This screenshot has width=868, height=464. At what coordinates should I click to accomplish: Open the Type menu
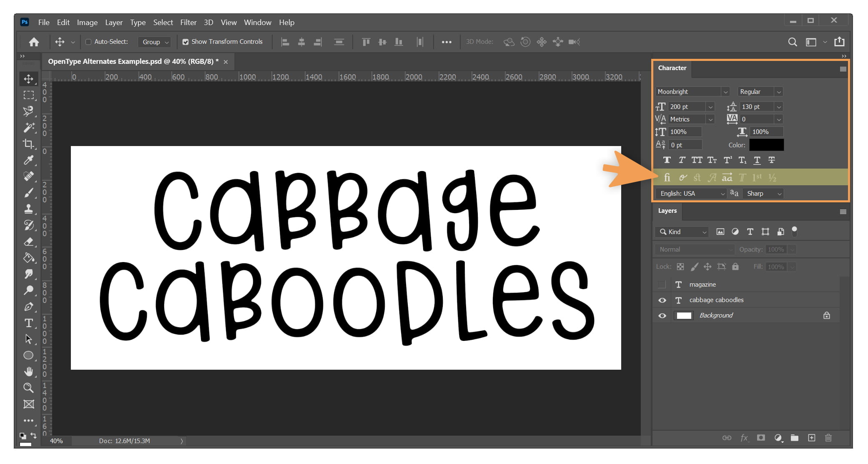pos(138,23)
